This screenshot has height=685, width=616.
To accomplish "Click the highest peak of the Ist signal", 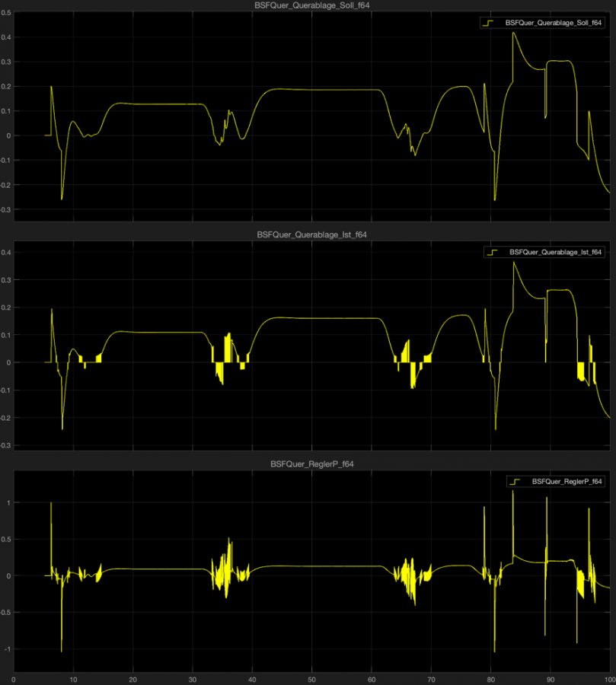I will pos(514,263).
